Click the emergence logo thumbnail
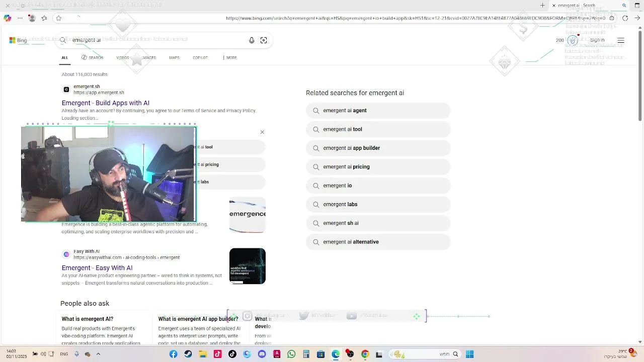Screen dimensions: 644x362 (248, 216)
